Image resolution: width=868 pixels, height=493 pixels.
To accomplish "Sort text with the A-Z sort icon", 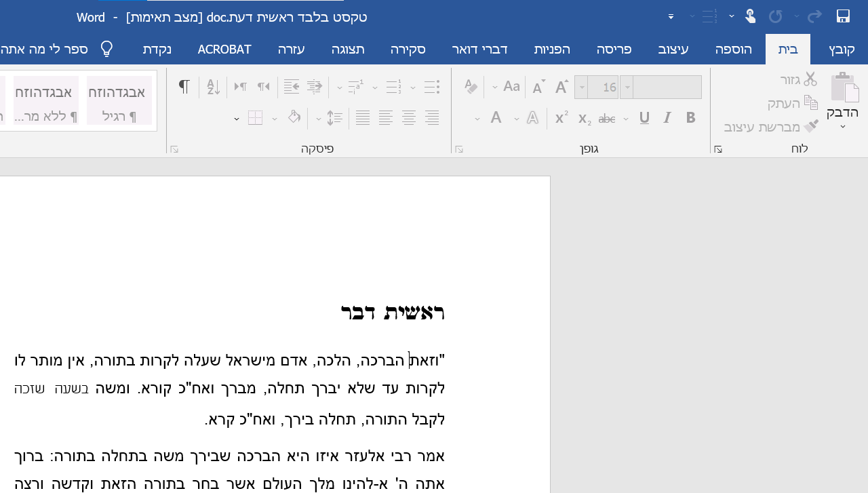I will point(213,87).
